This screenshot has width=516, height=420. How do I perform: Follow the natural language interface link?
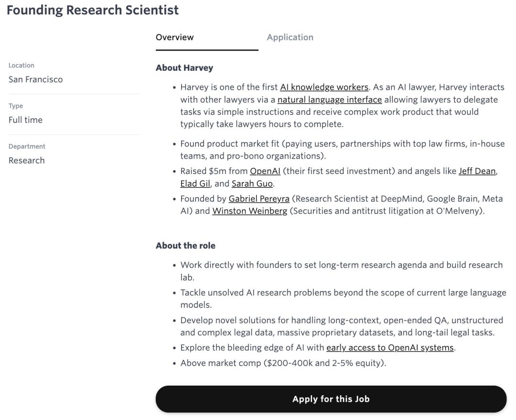click(x=330, y=99)
